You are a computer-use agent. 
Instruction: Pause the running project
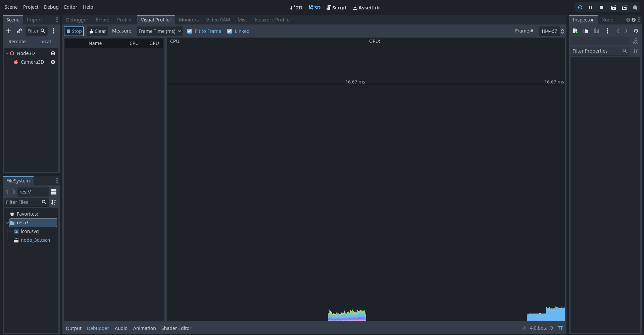point(591,7)
